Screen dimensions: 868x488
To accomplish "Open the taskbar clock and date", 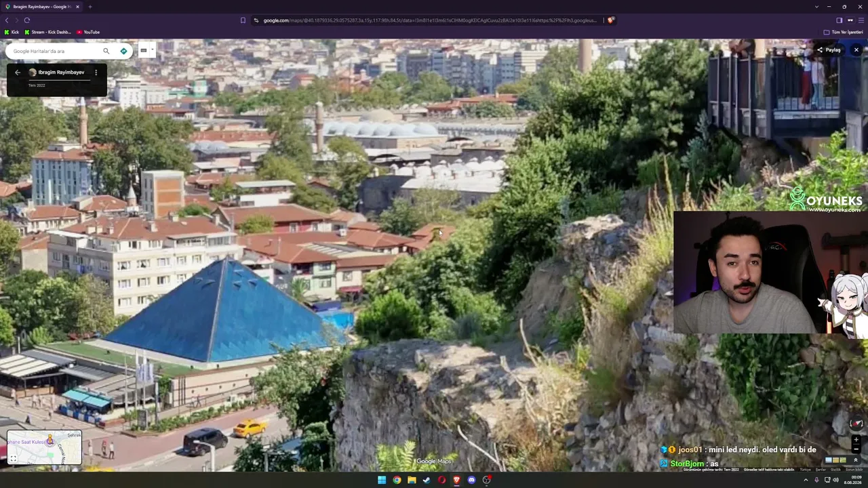I will [x=852, y=480].
